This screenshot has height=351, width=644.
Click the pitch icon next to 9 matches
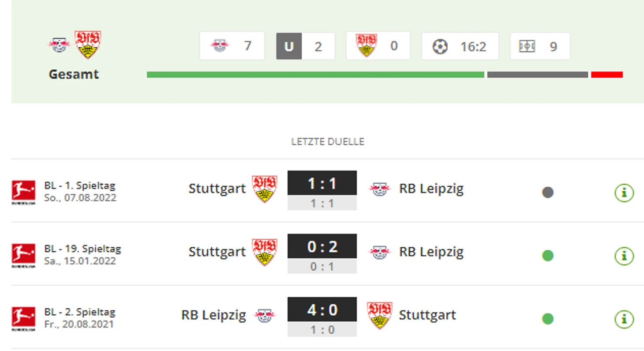(527, 46)
